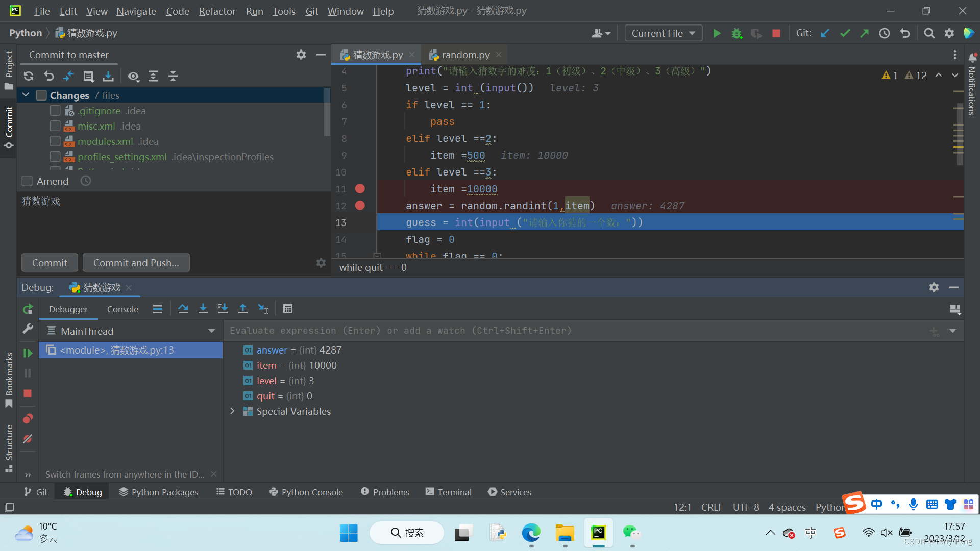
Task: Check the misc.xml file checkbox
Action: [55, 126]
